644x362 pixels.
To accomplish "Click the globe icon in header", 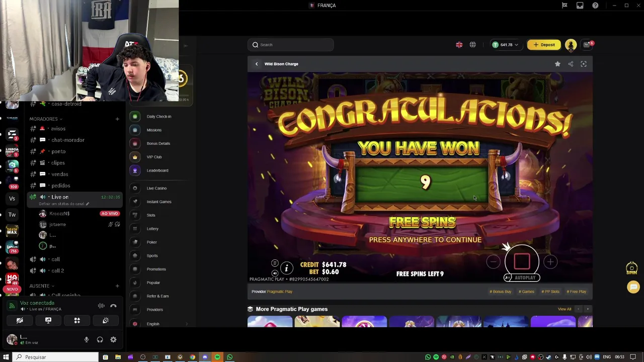I will (x=472, y=45).
